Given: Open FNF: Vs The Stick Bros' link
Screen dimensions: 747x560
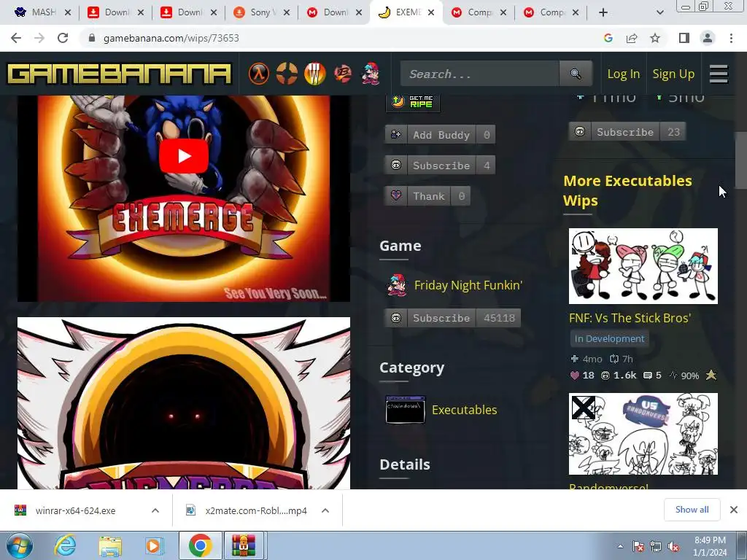Looking at the screenshot, I should coord(630,318).
